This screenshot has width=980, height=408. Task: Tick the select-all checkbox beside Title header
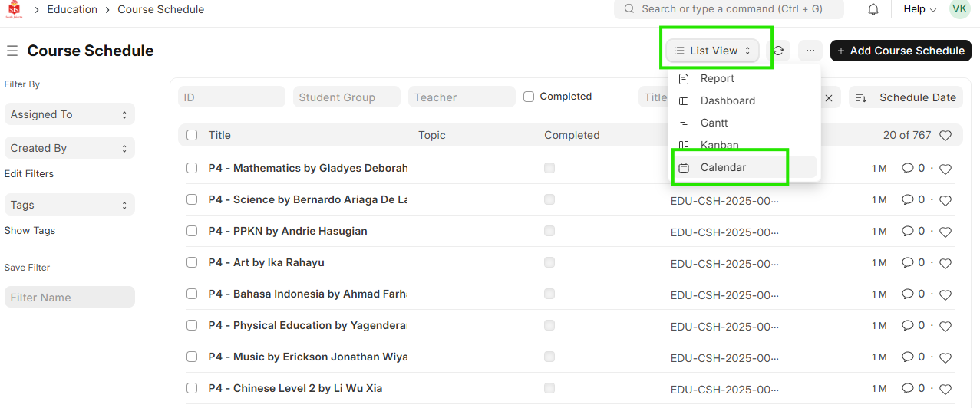[x=192, y=135]
